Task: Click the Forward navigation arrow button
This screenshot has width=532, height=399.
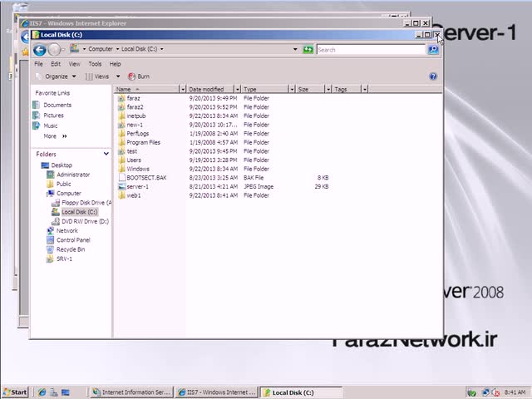Action: tap(54, 50)
